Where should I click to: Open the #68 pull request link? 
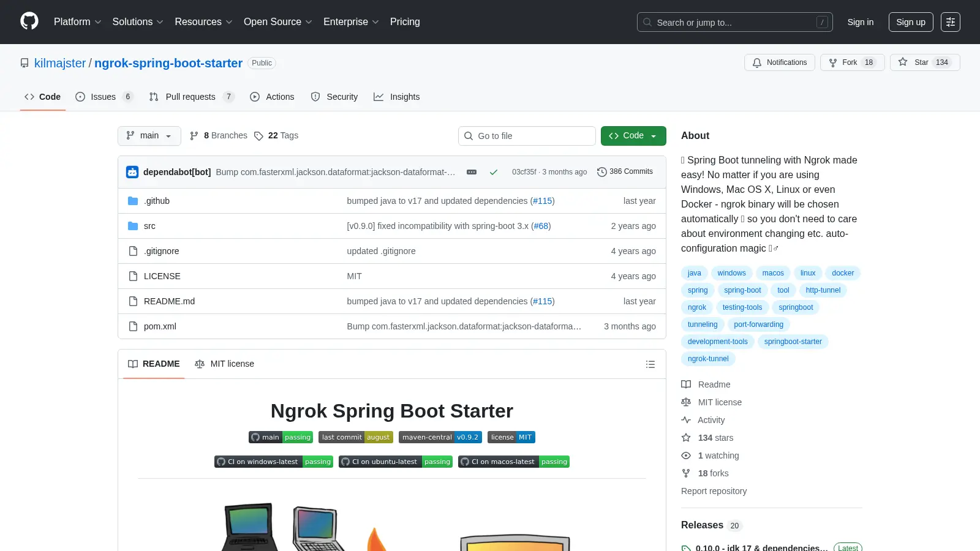click(x=541, y=226)
